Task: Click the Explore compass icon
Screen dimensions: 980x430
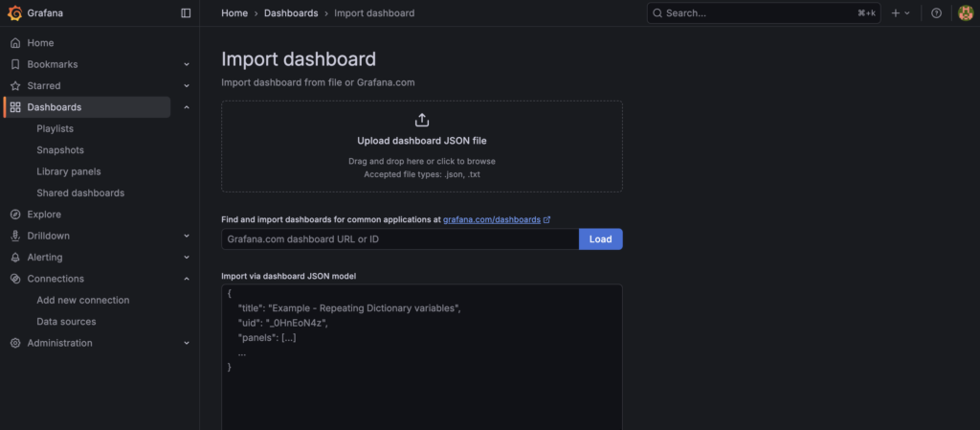Action: tap(15, 215)
